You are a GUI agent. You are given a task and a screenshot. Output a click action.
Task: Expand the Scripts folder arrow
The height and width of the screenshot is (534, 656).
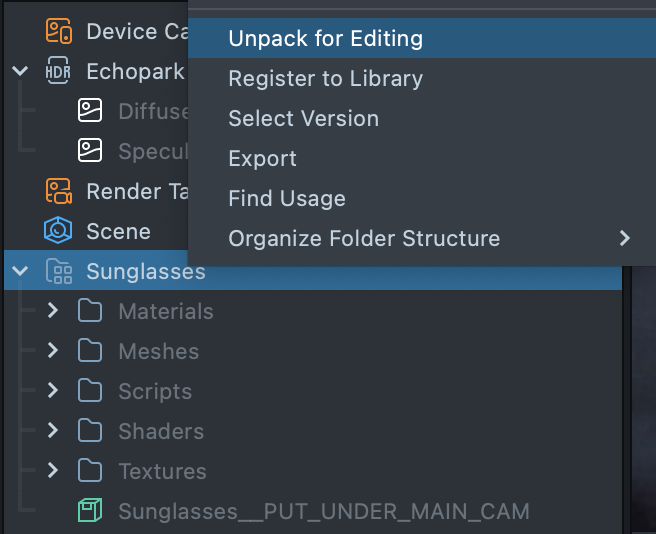52,391
